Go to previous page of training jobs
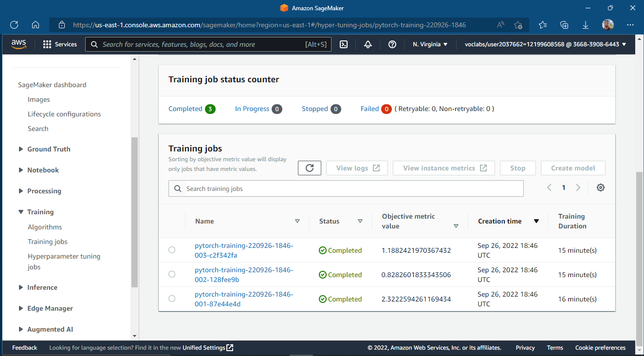 click(549, 187)
